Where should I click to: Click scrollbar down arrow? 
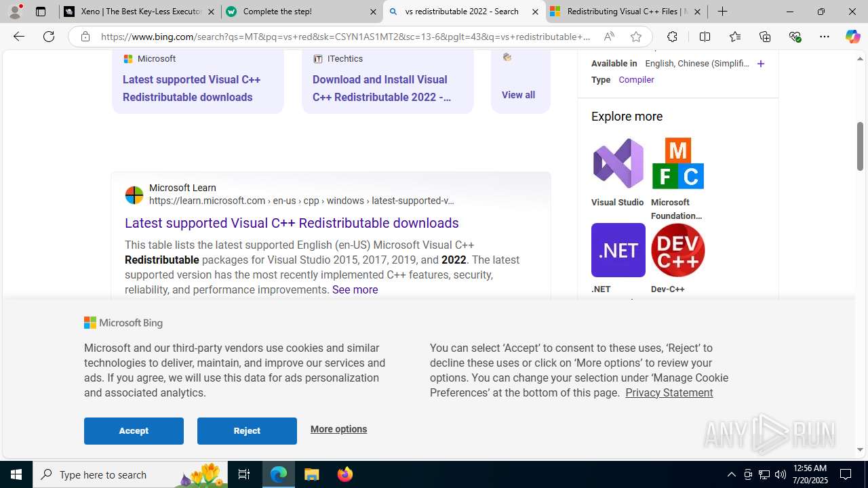coord(860,449)
